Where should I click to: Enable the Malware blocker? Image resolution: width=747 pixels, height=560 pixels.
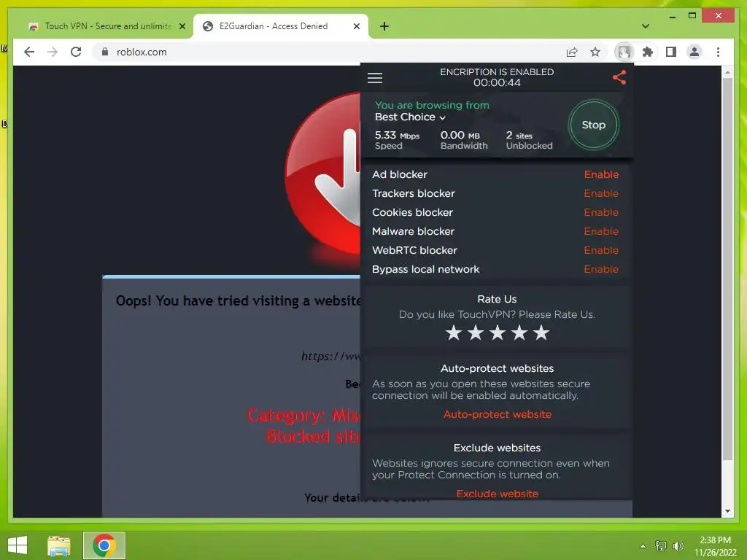coord(601,231)
